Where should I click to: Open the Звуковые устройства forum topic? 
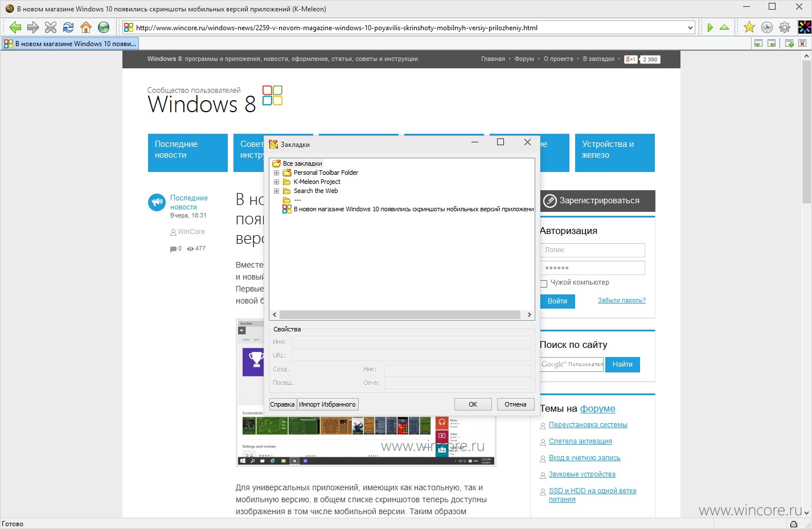582,474
